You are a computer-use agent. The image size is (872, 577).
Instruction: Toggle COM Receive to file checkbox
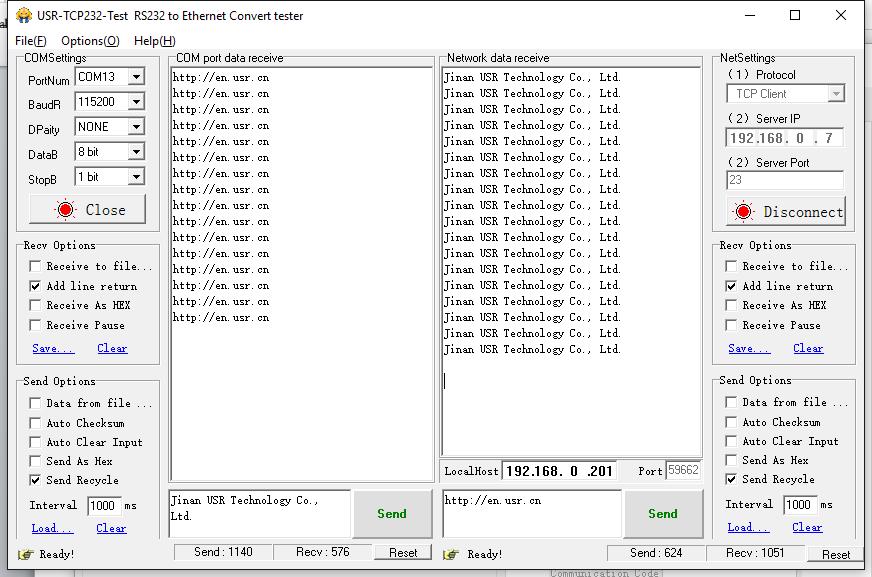35,266
